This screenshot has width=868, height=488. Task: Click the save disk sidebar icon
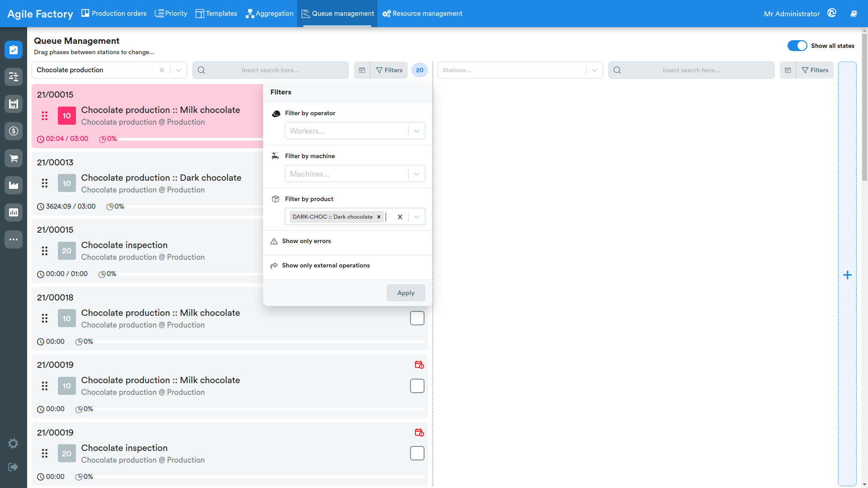14,104
